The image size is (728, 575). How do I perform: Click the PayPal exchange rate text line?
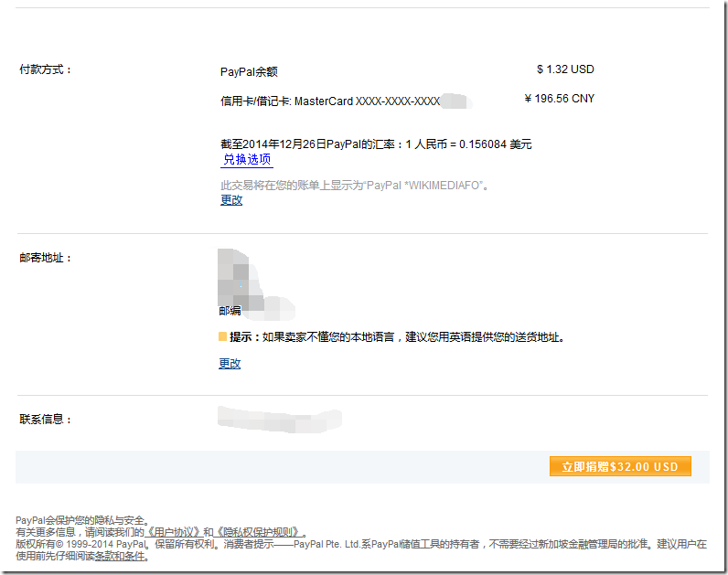pyautogui.click(x=376, y=144)
